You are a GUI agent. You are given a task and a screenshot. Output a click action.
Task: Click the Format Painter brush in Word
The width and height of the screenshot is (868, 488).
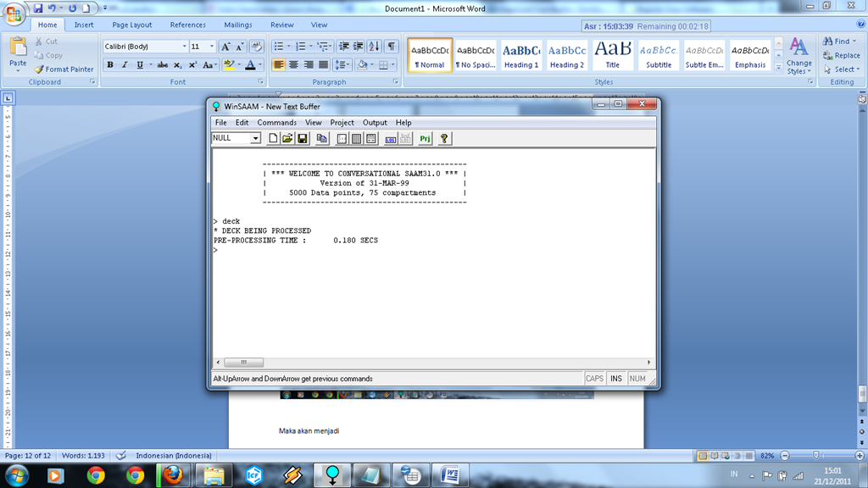pos(64,69)
